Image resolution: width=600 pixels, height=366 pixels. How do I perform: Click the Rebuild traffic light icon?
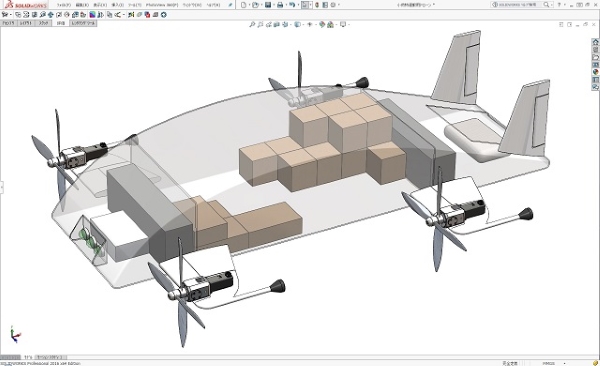(317, 5)
